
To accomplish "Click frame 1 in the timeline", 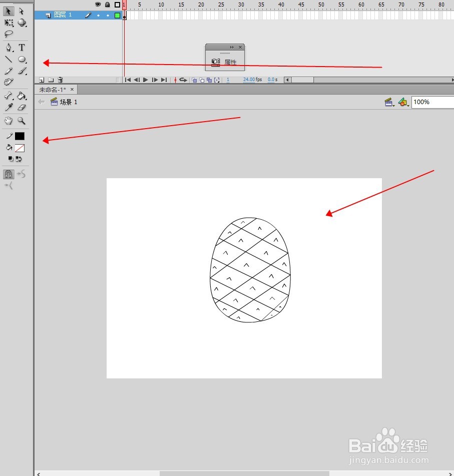I will click(x=125, y=16).
